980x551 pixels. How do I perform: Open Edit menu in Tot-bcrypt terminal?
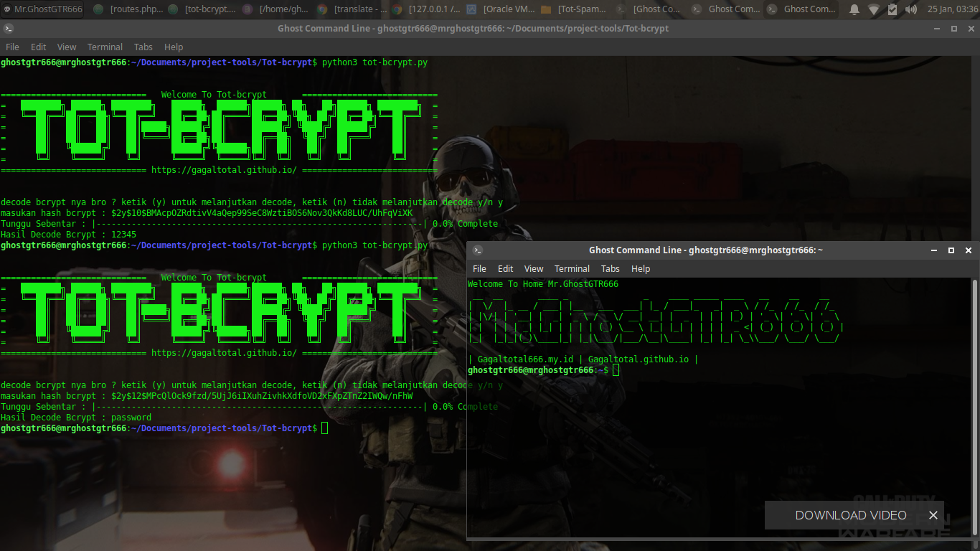pos(39,47)
